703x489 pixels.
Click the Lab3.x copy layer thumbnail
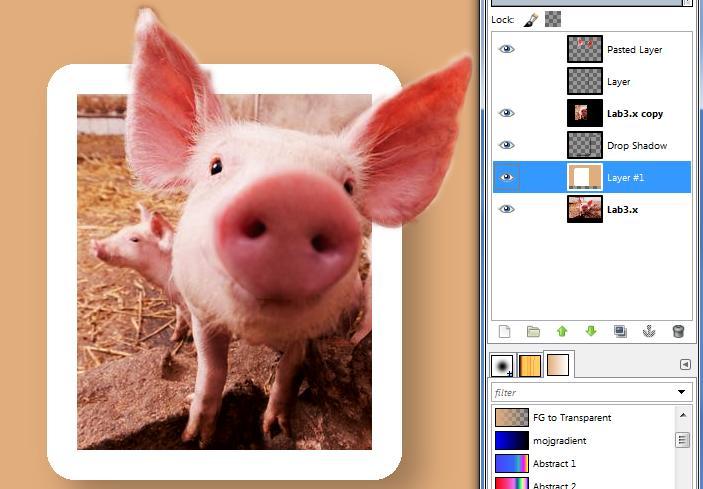click(x=585, y=113)
